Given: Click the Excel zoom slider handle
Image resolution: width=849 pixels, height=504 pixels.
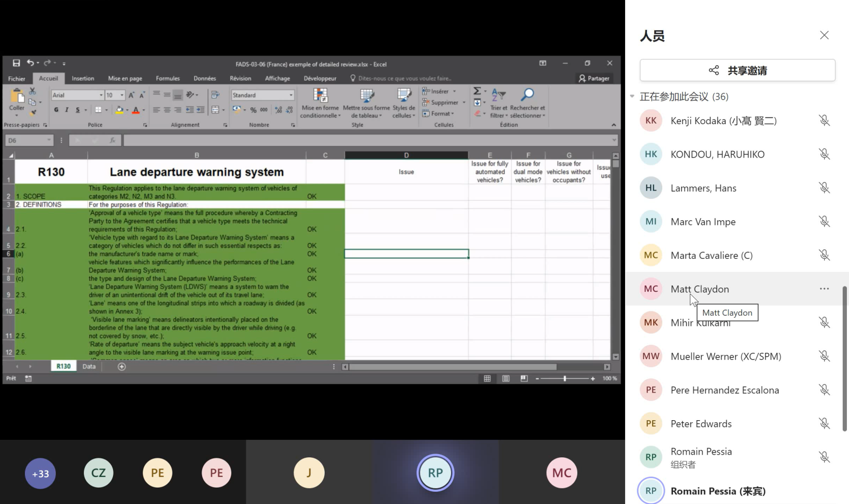Looking at the screenshot, I should coord(565,379).
